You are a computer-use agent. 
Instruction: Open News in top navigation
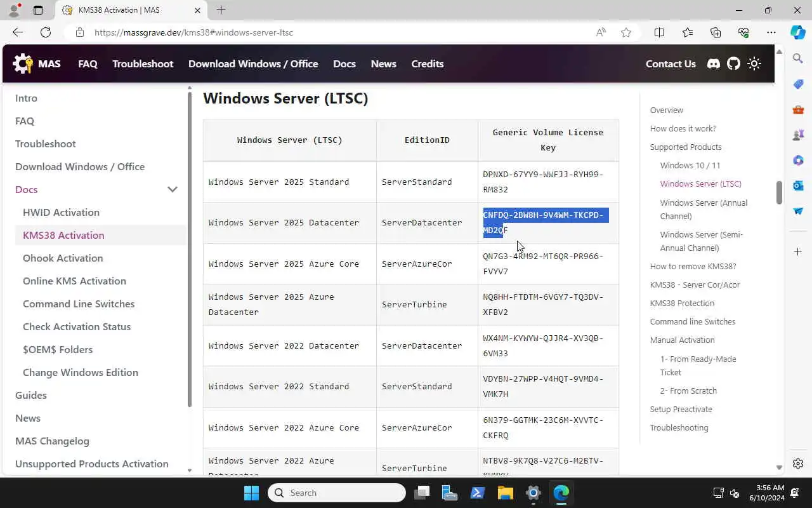[x=383, y=63]
